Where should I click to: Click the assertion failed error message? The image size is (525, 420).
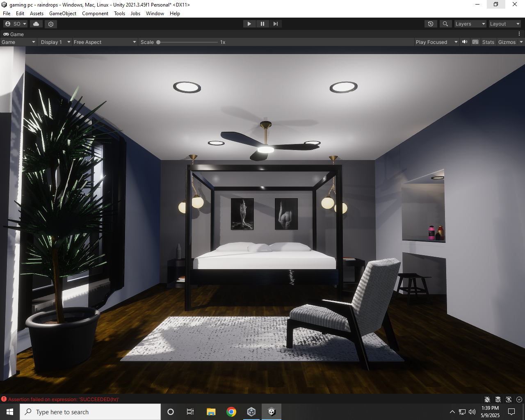[x=64, y=399]
